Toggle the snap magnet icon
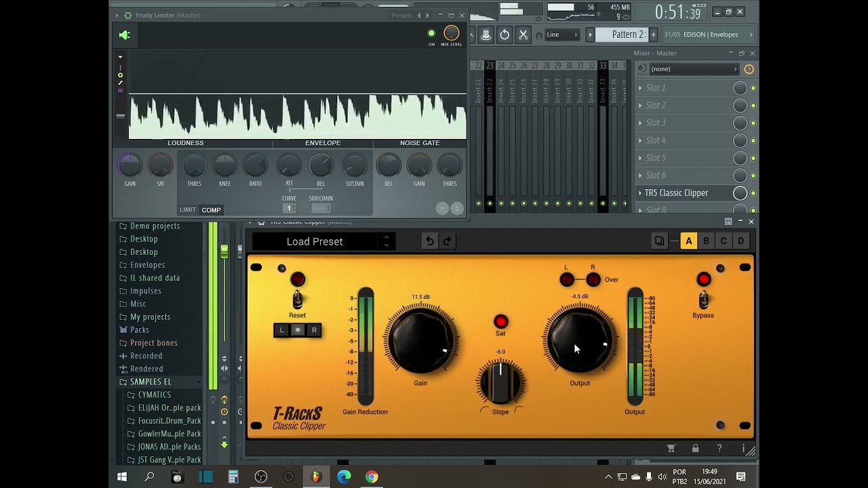This screenshot has width=868, height=488. point(539,35)
